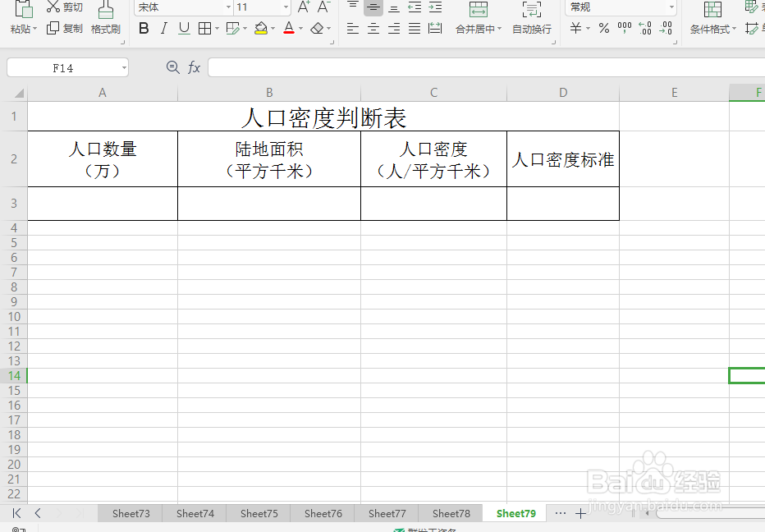Toggle bottom vertical alignment
765x532 pixels.
394,7
